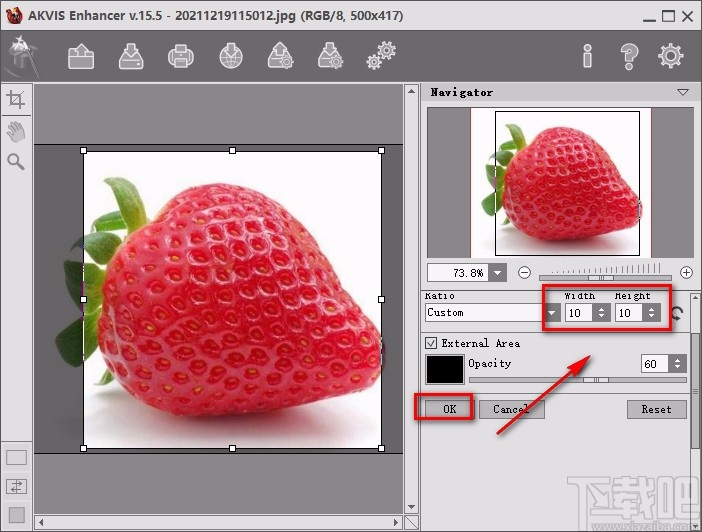This screenshot has height=532, width=702.
Task: Decrease Height stepper value
Action: pos(651,317)
